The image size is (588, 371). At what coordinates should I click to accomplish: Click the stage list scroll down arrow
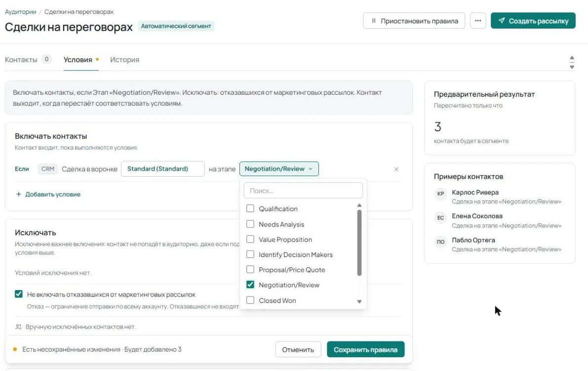[359, 301]
